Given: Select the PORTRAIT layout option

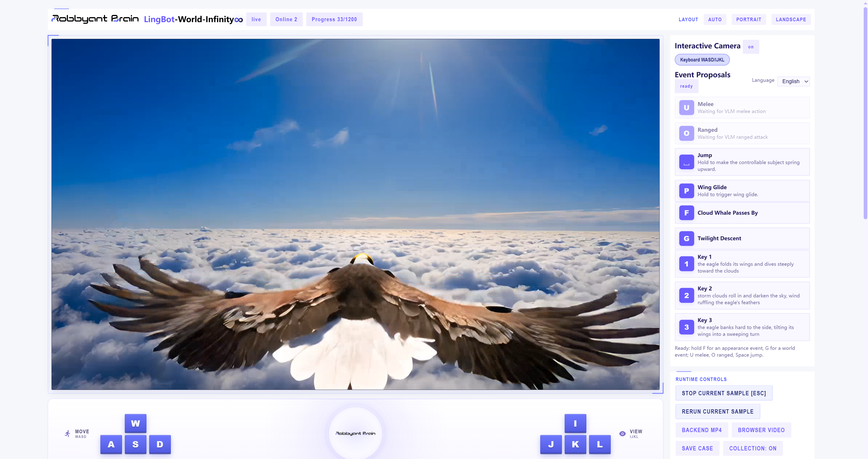Looking at the screenshot, I should 748,19.
